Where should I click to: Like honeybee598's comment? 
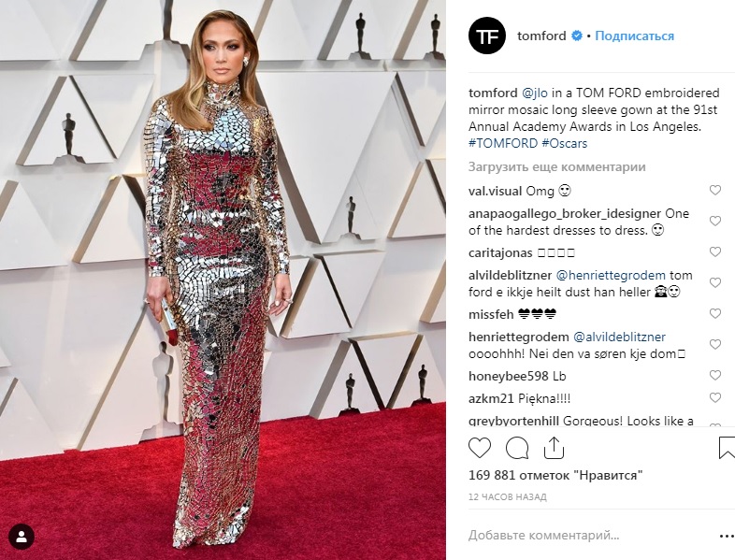(714, 376)
